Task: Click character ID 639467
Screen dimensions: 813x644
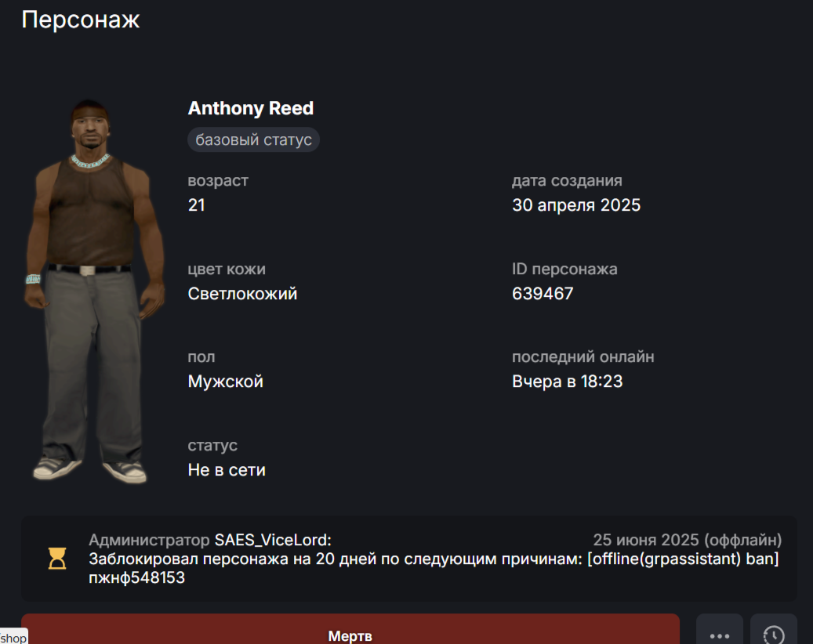Action: [x=543, y=294]
